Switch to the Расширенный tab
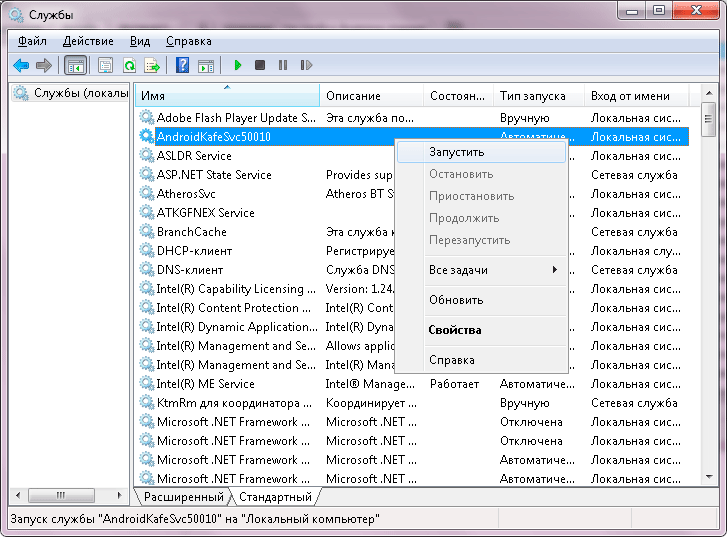The image size is (727, 537). pos(183,496)
